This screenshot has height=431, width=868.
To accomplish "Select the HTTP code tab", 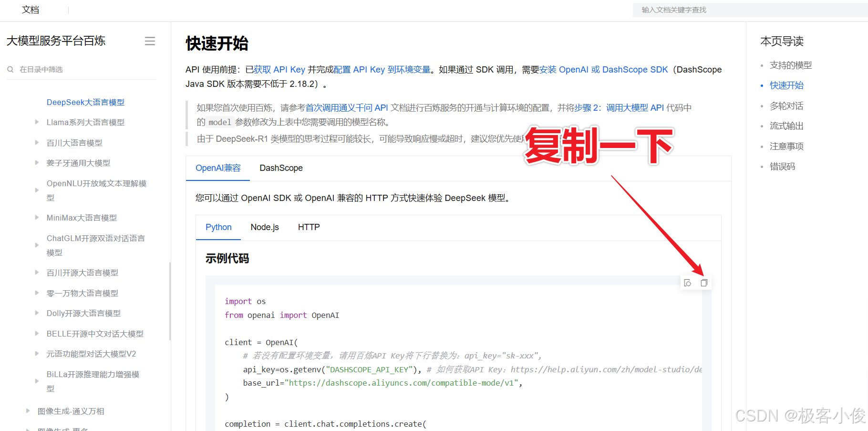I will (x=309, y=227).
